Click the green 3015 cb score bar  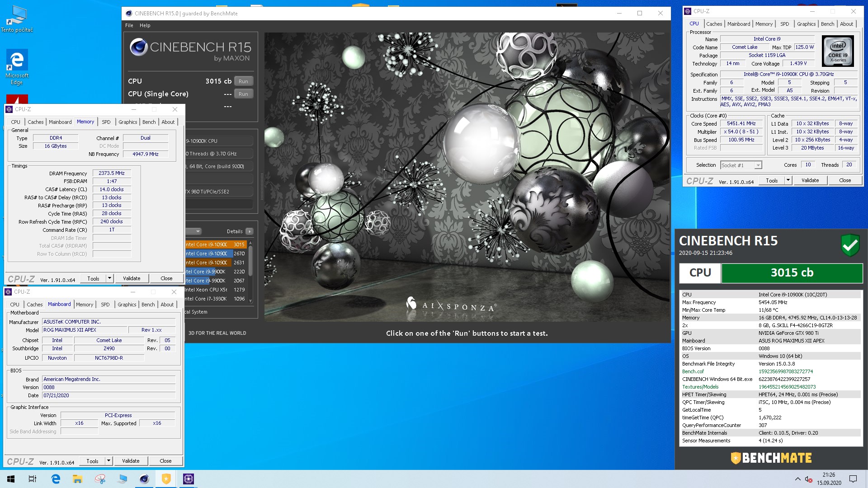click(792, 272)
